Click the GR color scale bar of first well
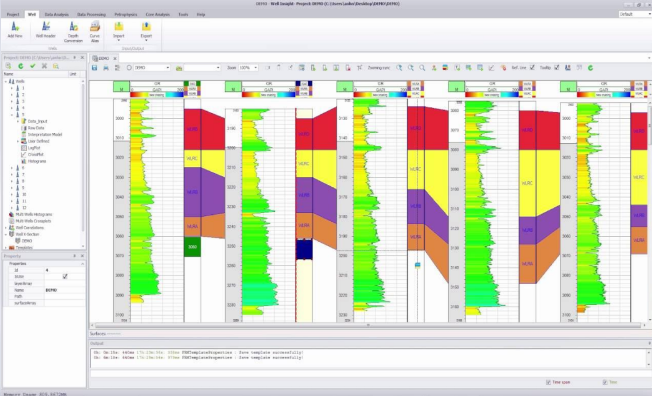 (157, 95)
